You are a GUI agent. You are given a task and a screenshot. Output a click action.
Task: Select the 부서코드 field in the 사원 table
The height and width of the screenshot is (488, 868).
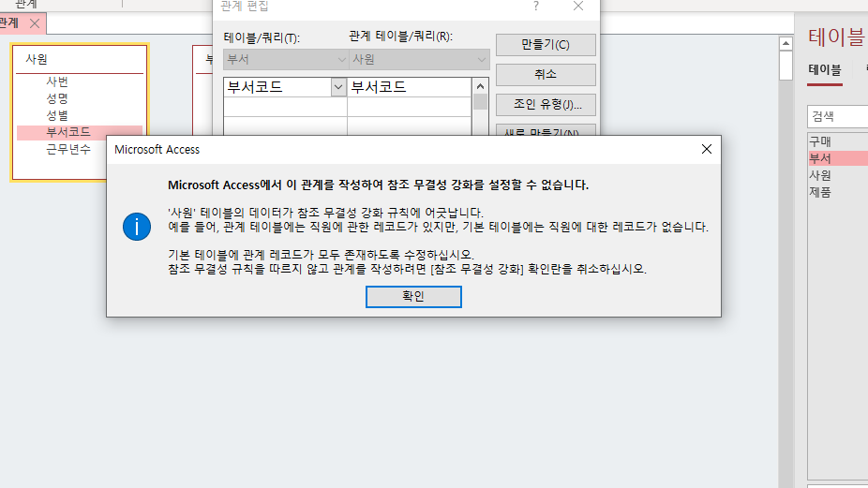(68, 132)
